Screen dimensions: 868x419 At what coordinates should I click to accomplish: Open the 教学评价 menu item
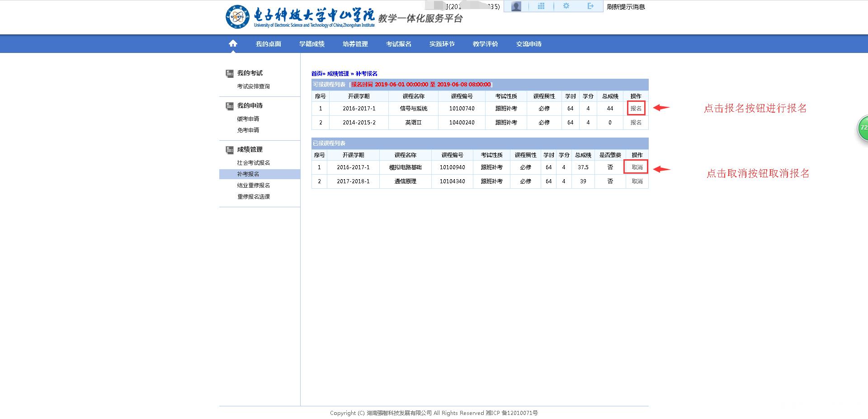485,44
